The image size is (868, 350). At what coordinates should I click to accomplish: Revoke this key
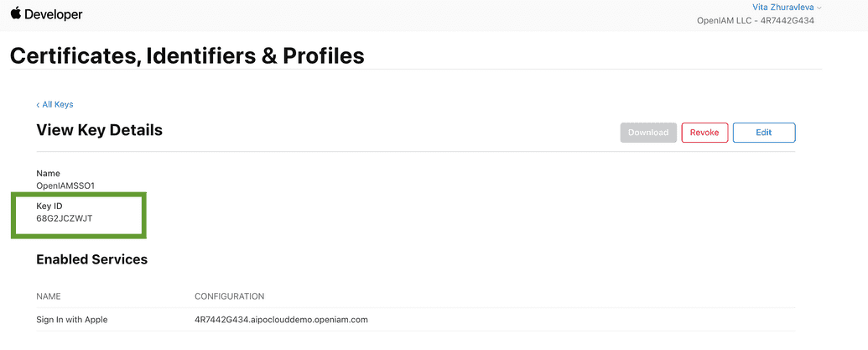(x=704, y=133)
